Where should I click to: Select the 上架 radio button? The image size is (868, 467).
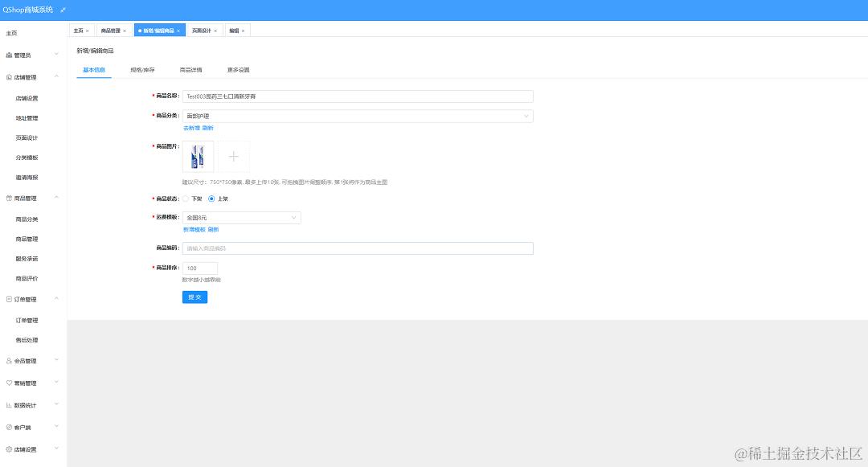(211, 199)
